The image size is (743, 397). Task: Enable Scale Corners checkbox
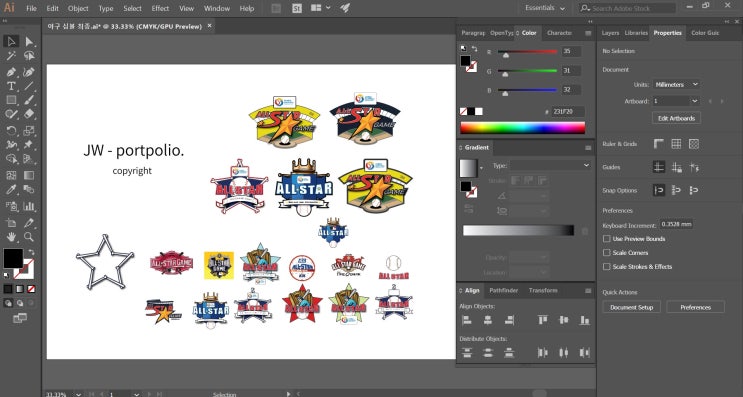[x=607, y=253]
